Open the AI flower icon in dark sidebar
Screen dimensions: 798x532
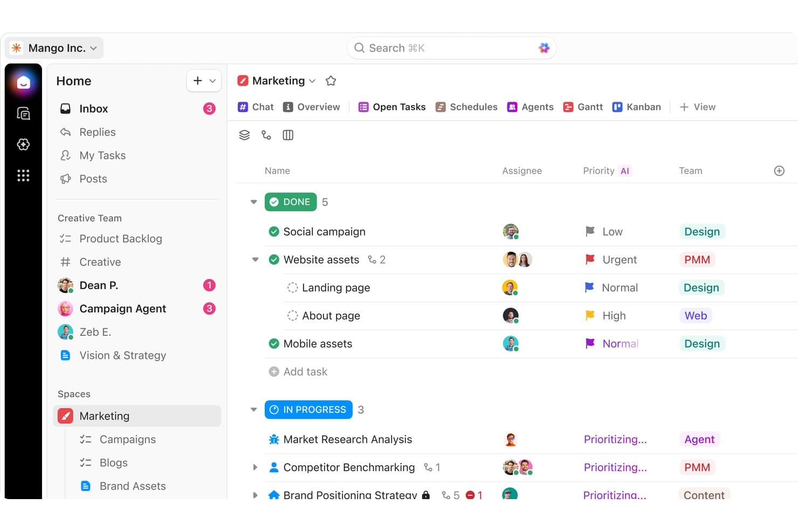pyautogui.click(x=23, y=144)
